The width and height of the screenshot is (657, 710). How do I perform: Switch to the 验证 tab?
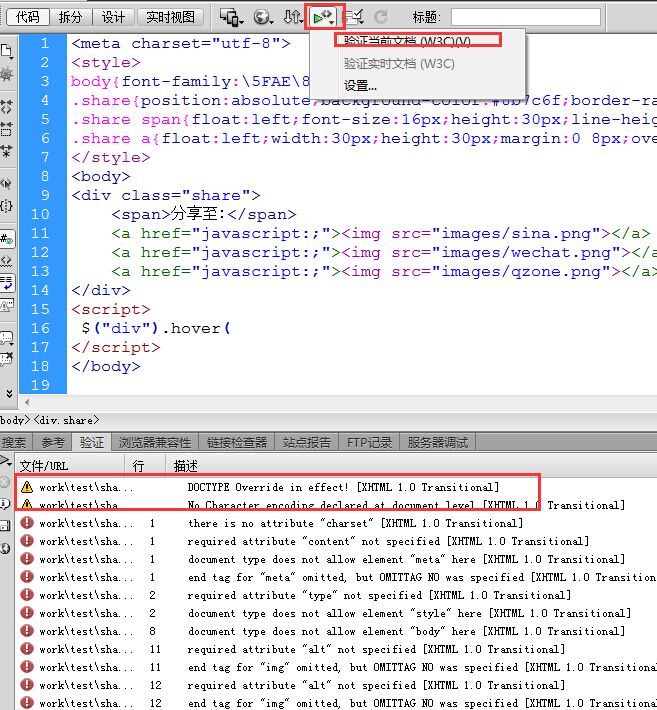coord(91,442)
